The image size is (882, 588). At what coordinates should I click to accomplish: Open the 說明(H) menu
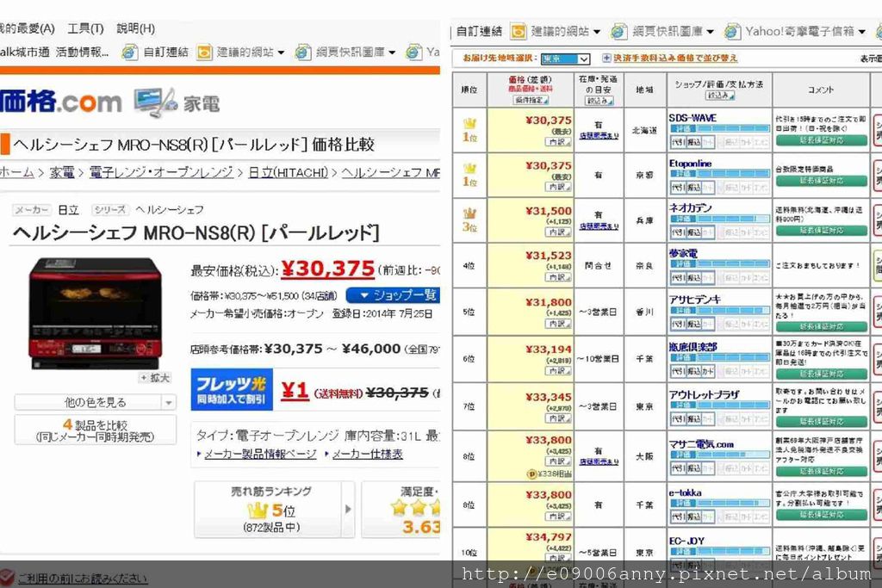pyautogui.click(x=135, y=28)
